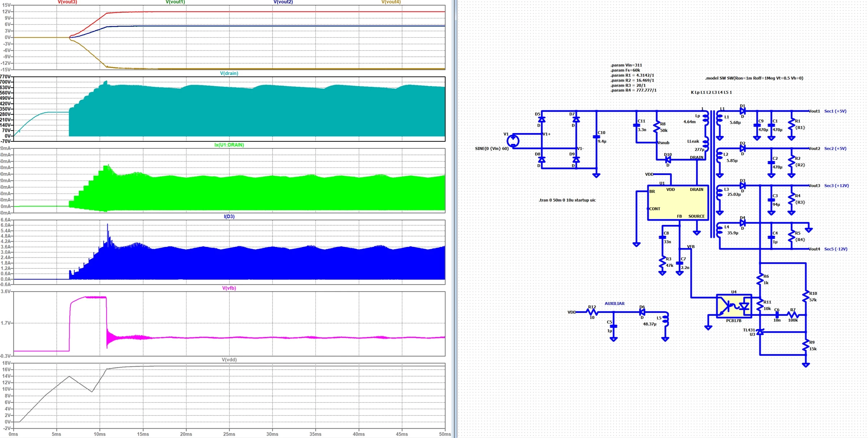Click the .param Vin=311 directive
The image size is (868, 438).
click(626, 65)
